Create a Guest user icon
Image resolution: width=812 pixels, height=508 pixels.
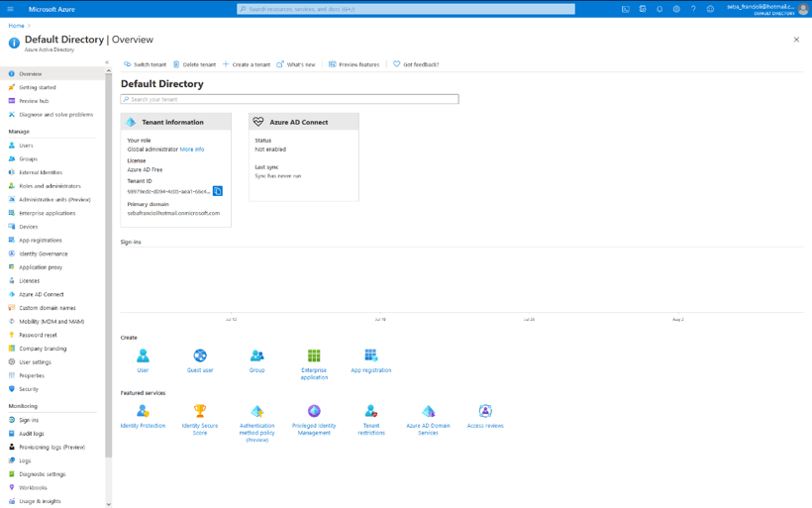(x=200, y=356)
